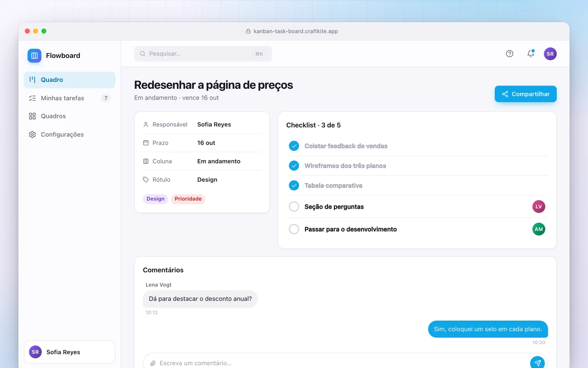Click the reply bubble Sim, coloquei um selo
Screen dimensions: 588x368
coord(488,329)
